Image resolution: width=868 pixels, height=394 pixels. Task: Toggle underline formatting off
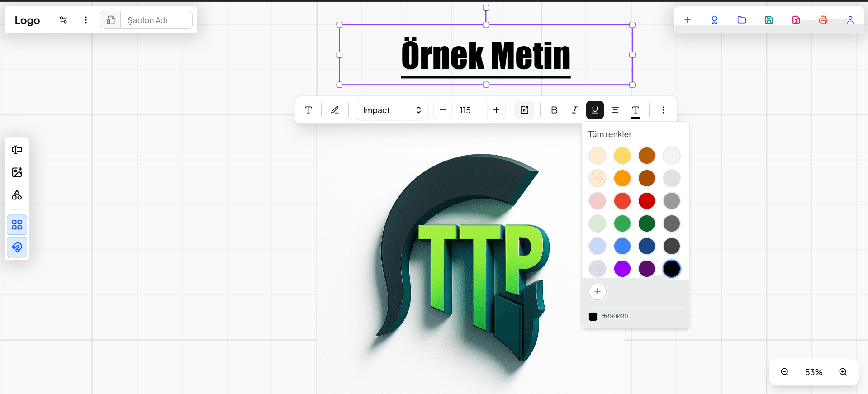[x=594, y=110]
